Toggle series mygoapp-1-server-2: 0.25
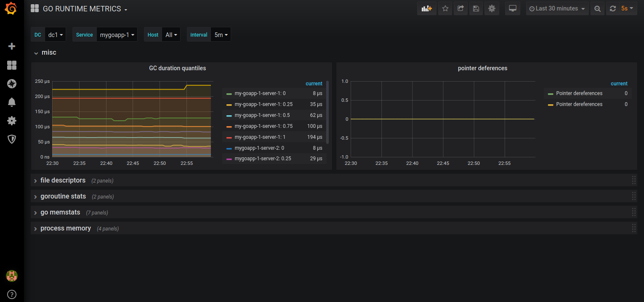This screenshot has height=302, width=644. [x=263, y=159]
